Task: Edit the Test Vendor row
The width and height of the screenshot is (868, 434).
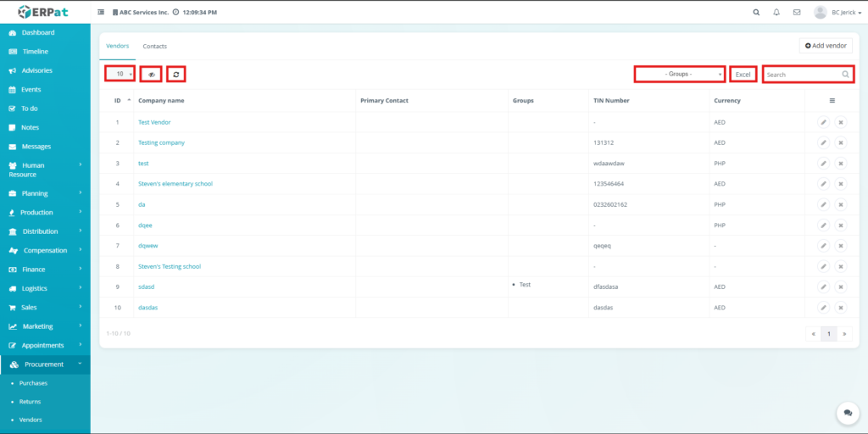Action: click(824, 122)
